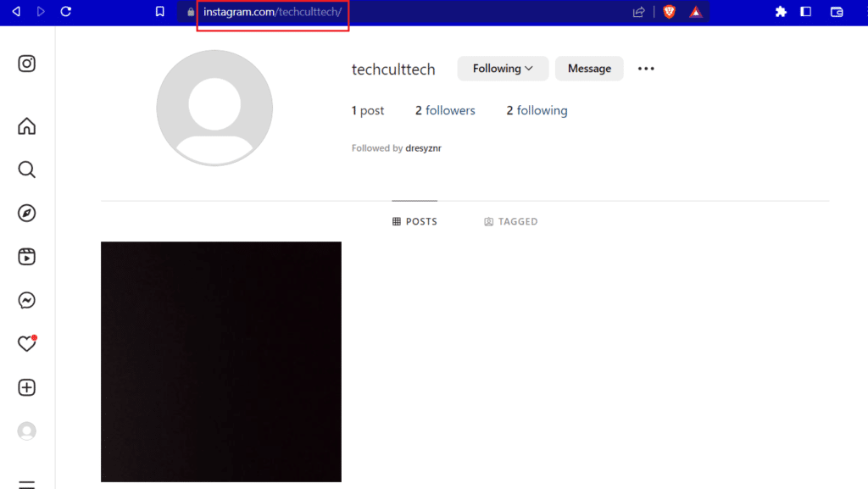Open the black post thumbnail

[x=221, y=362]
